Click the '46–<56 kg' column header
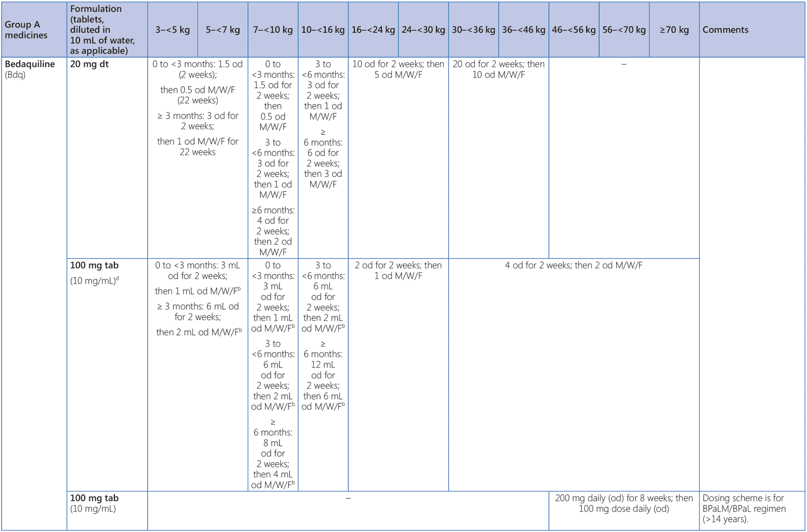Screen dimensions: 807x532 [x=574, y=30]
